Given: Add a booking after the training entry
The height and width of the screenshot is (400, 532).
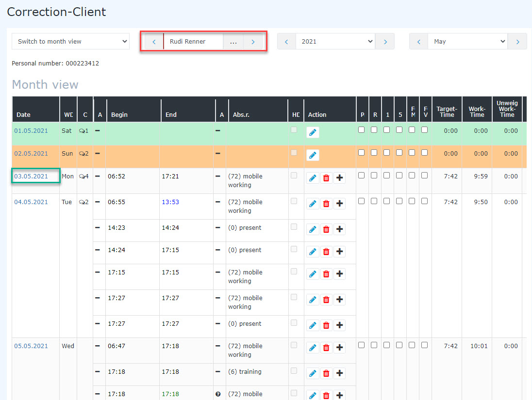Looking at the screenshot, I should 339,373.
